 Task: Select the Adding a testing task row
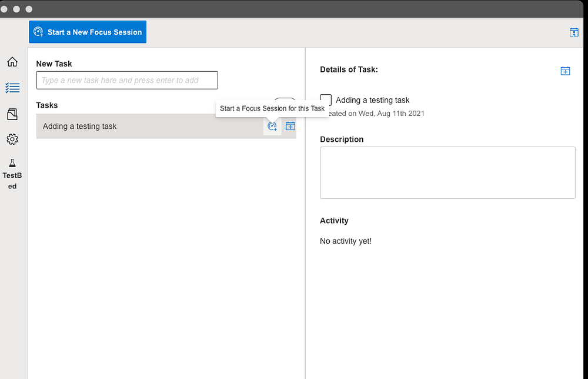pyautogui.click(x=147, y=126)
